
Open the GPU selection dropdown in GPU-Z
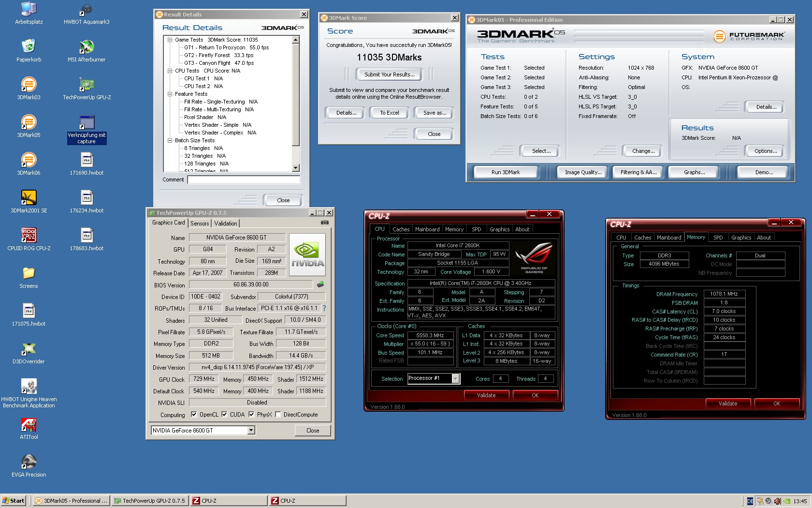[251, 430]
